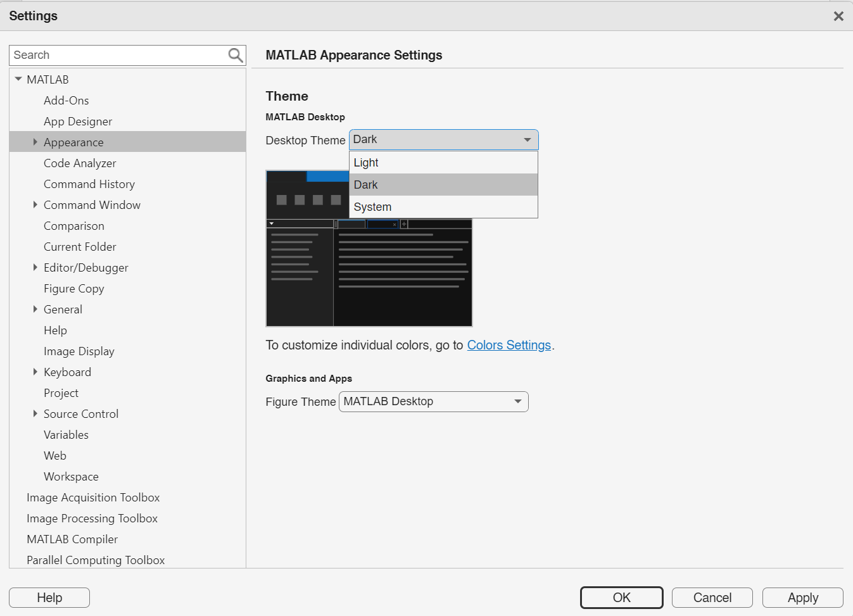
Task: Choose Light from the theme list
Action: pos(443,163)
